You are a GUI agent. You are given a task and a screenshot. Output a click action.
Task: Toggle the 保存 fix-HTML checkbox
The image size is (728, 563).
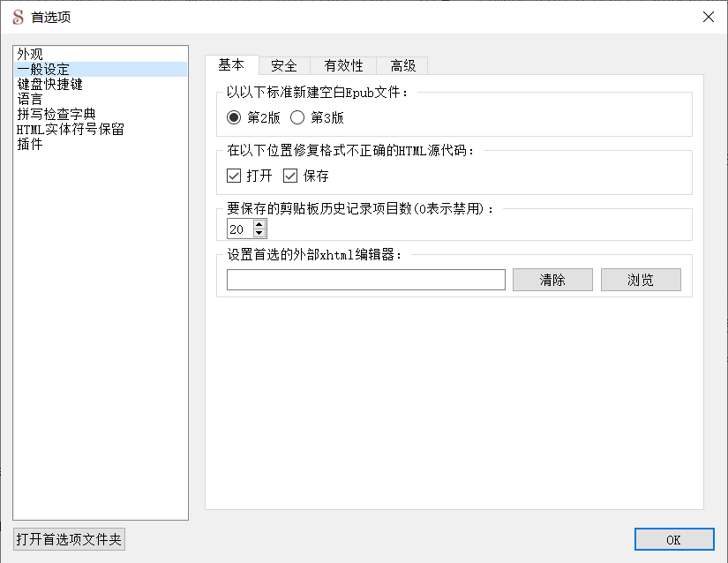pos(289,175)
